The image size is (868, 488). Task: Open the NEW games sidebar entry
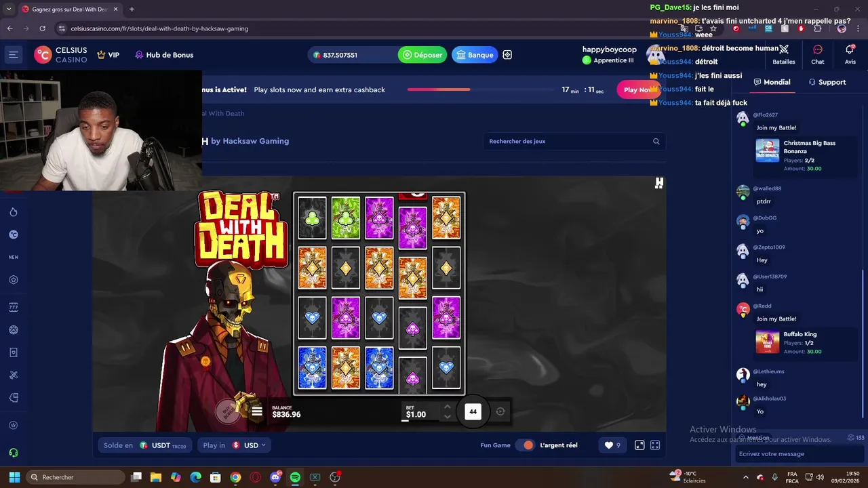(14, 258)
